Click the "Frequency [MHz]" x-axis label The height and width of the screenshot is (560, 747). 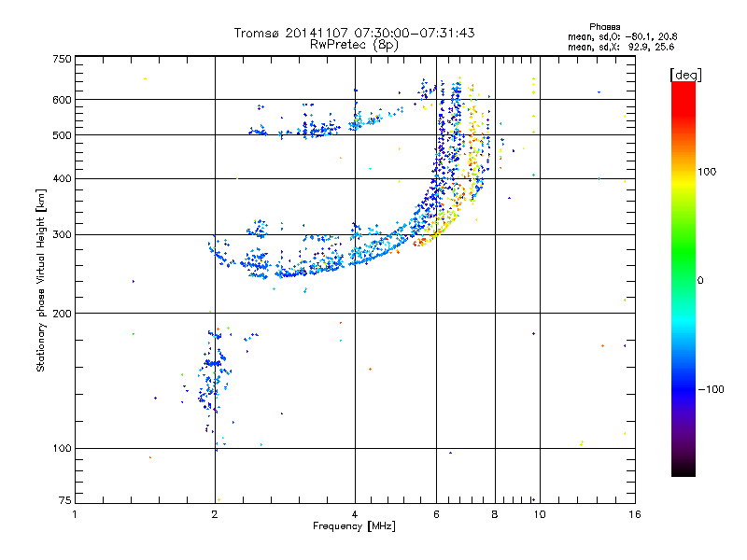point(354,526)
